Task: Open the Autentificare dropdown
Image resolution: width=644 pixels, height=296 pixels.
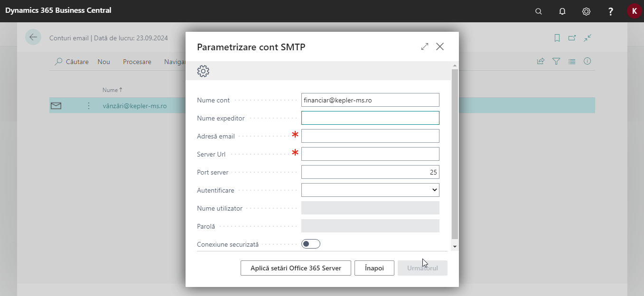Action: coord(370,190)
